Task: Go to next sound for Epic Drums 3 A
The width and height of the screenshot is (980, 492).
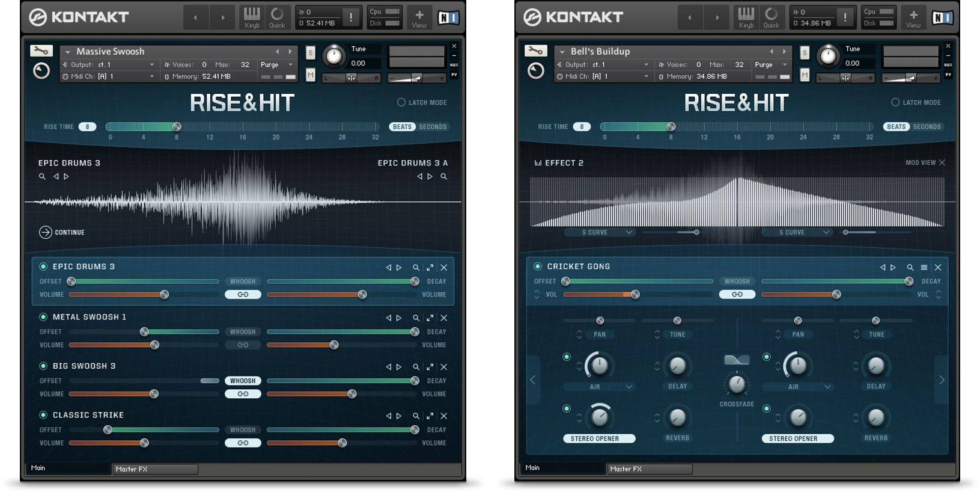Action: point(430,176)
